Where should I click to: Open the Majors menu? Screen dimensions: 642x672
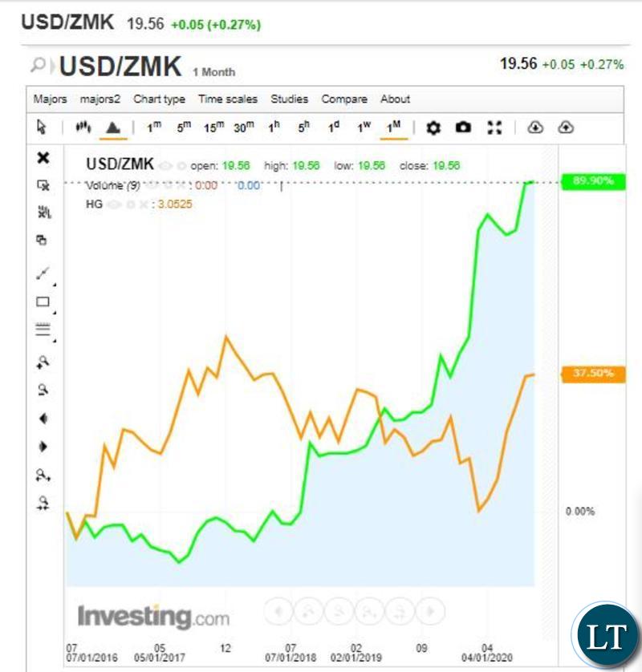(51, 99)
